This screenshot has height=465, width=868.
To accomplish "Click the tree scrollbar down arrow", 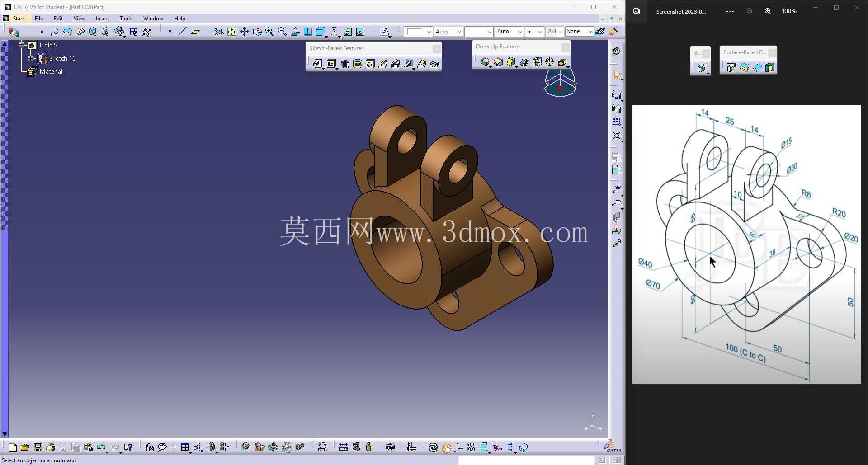I will pyautogui.click(x=5, y=434).
